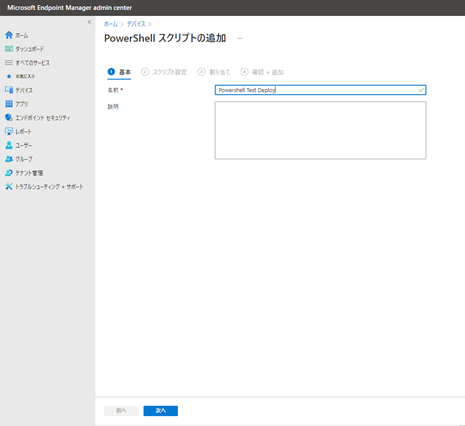Go to step 3 割り当て tab

[214, 72]
